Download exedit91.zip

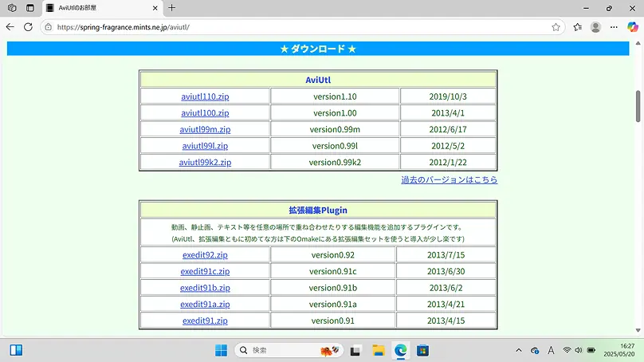pyautogui.click(x=205, y=321)
